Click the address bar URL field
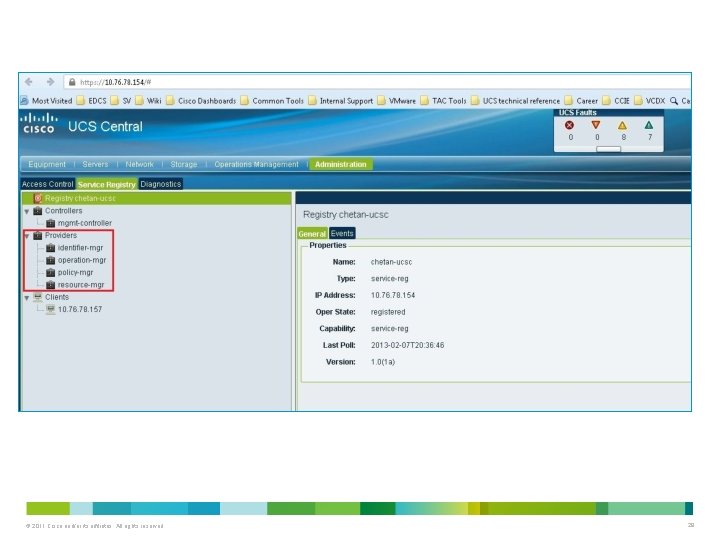Image resolution: width=720 pixels, height=540 pixels. tap(377, 82)
